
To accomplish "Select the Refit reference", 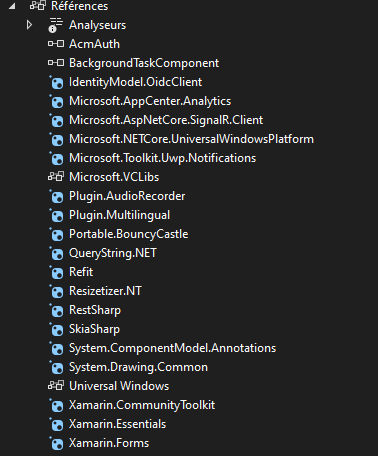I will [x=81, y=272].
